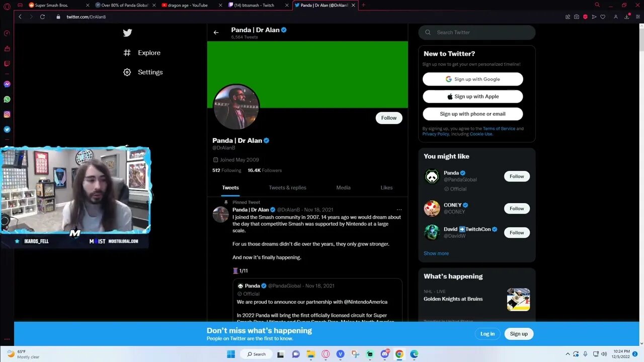Open the Privacy Policy link

[x=436, y=134]
